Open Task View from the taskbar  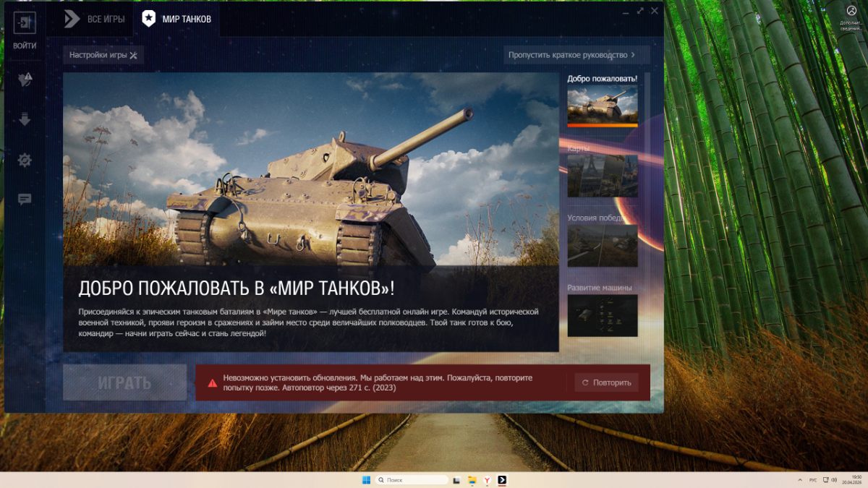[x=457, y=480]
